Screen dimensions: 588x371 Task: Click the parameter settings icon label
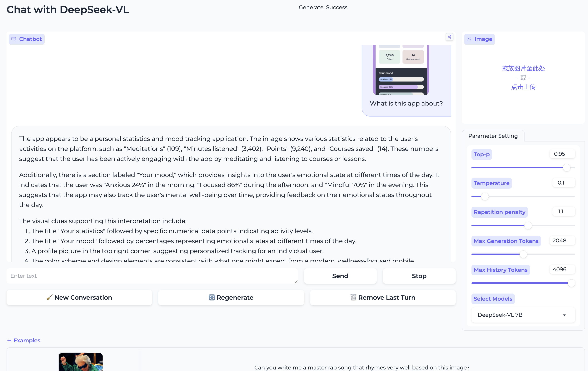click(493, 136)
